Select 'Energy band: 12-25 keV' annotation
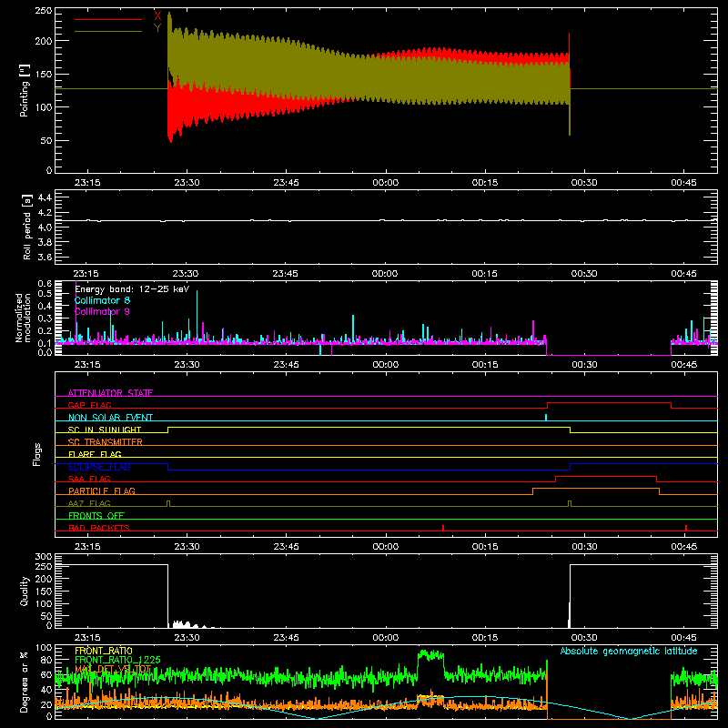The image size is (728, 728). pyautogui.click(x=132, y=289)
